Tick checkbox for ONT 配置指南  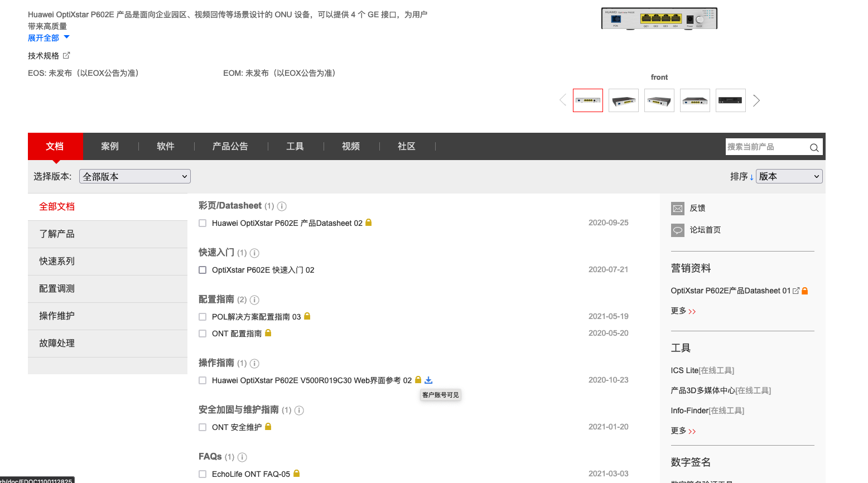[x=202, y=334]
